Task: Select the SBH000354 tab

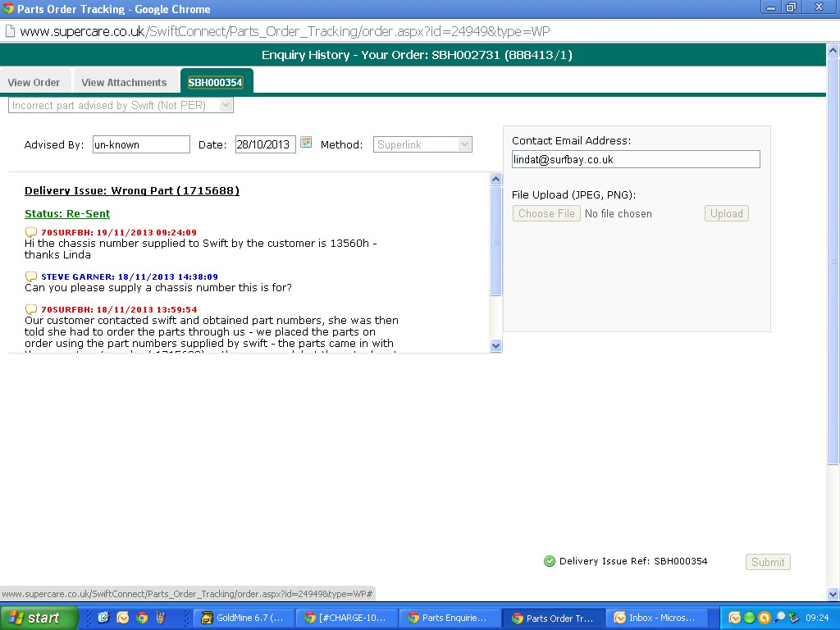Action: (x=216, y=83)
